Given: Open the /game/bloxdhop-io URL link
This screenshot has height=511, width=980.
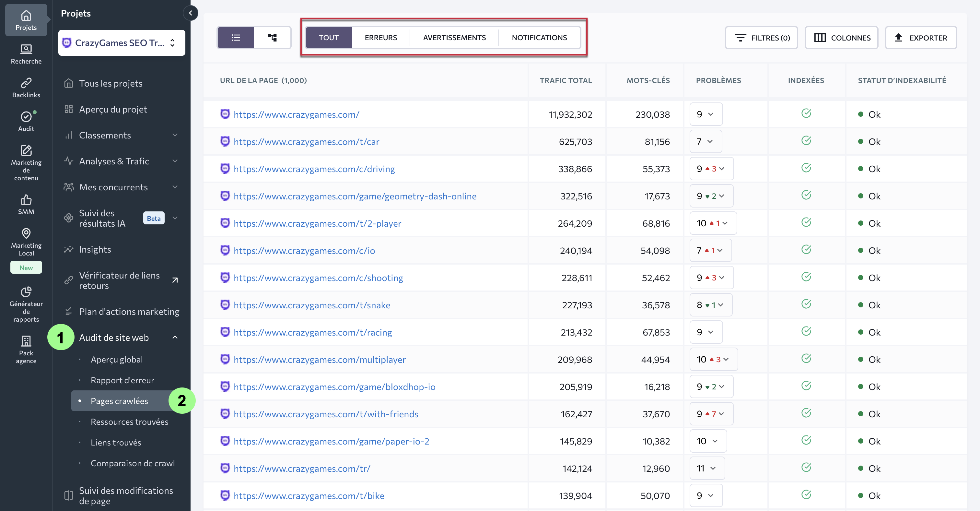Looking at the screenshot, I should tap(334, 386).
